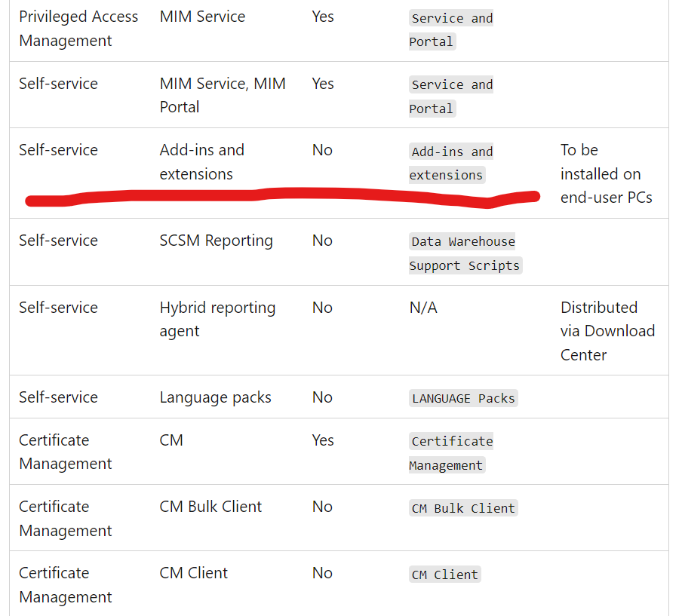682x616 pixels.
Task: Click 'Yes' in MIM Service, MIM Portal row
Action: (323, 84)
